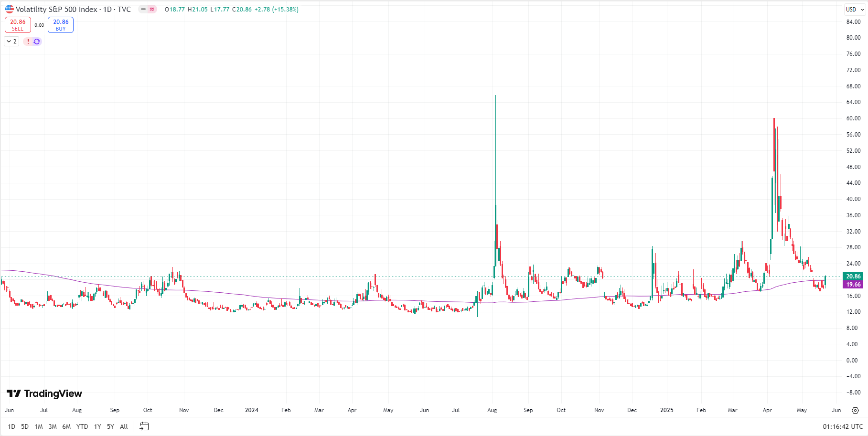Expand the indicators legend showing 2
Screen dimensions: 868x436
11,42
